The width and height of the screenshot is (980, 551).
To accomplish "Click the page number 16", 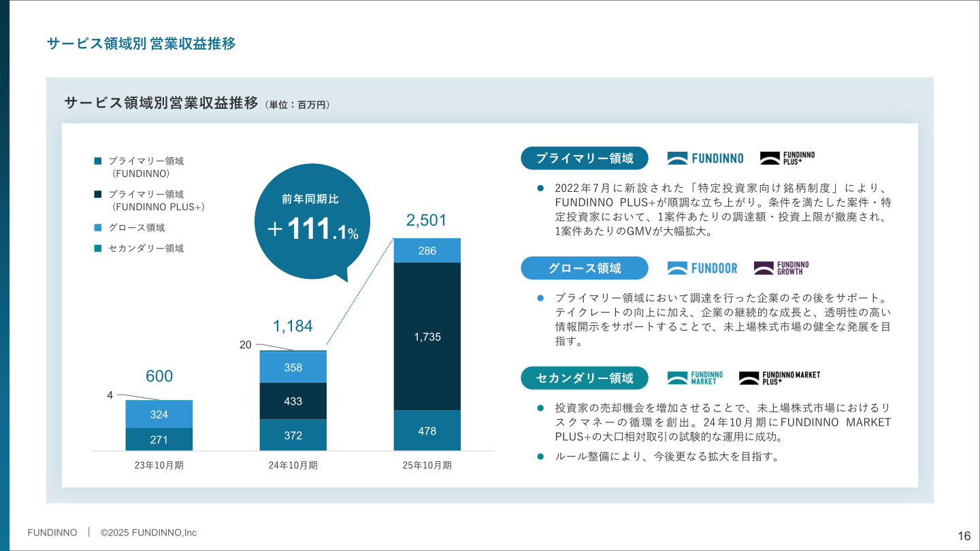I will [964, 535].
